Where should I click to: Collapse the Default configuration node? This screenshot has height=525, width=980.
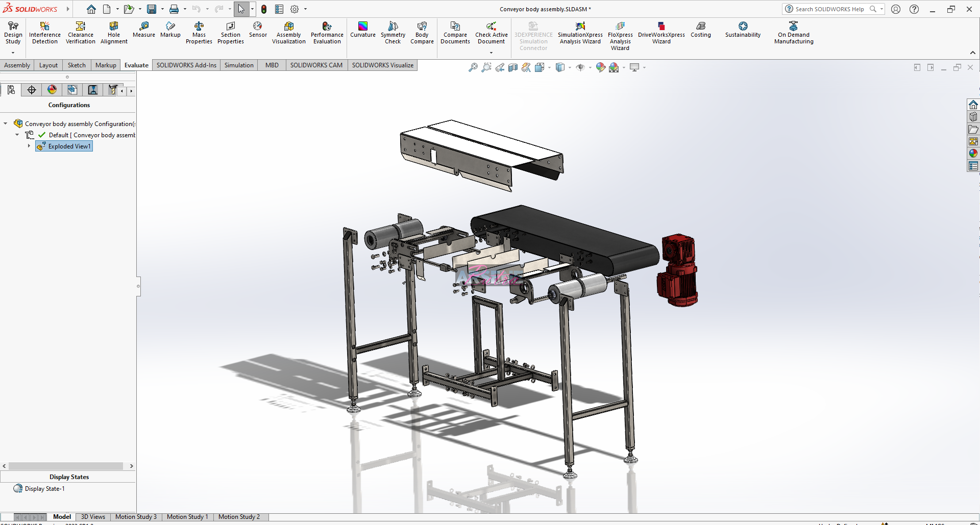pyautogui.click(x=17, y=135)
